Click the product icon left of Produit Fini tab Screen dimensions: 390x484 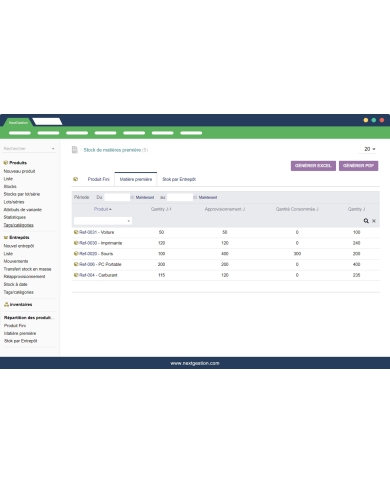(76, 179)
